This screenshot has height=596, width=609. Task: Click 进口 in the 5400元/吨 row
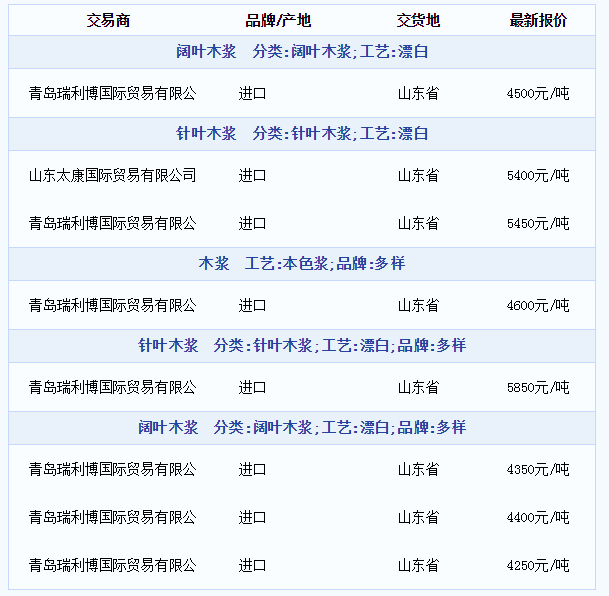(x=252, y=175)
